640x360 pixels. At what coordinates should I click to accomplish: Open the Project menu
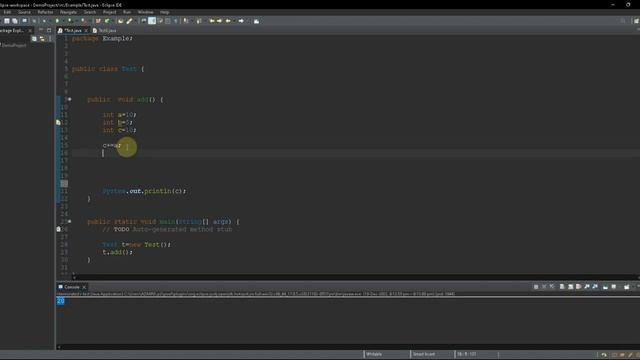(x=109, y=12)
